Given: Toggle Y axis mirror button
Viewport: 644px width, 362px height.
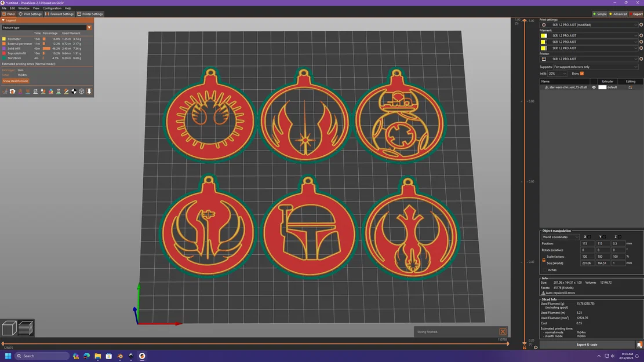Looking at the screenshot, I should click(604, 237).
